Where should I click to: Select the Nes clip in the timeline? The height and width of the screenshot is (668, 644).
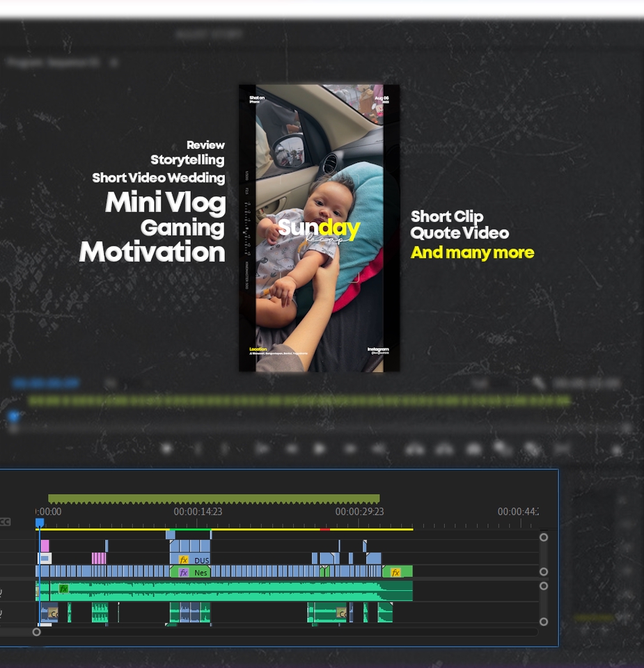coord(190,572)
